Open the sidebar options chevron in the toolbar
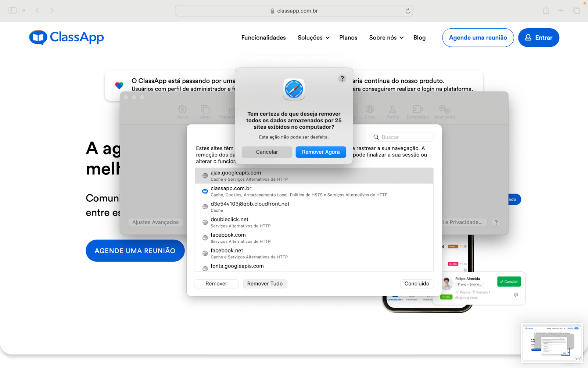 point(24,11)
